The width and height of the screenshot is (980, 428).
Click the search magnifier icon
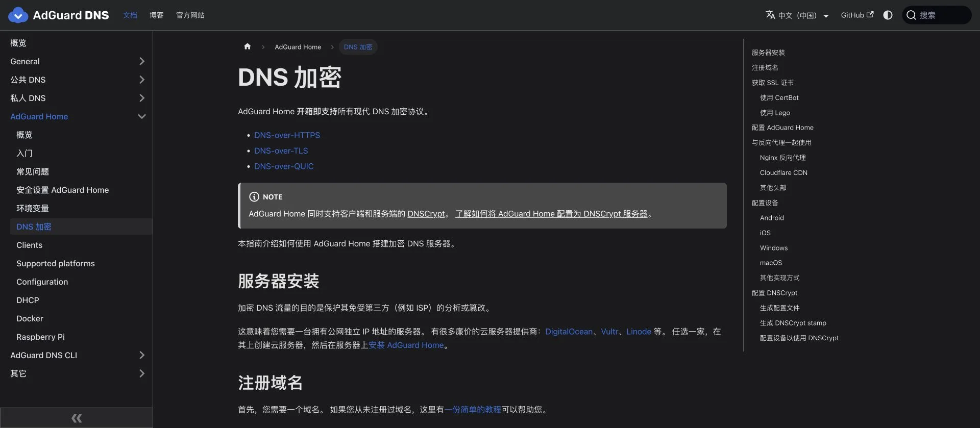(911, 15)
